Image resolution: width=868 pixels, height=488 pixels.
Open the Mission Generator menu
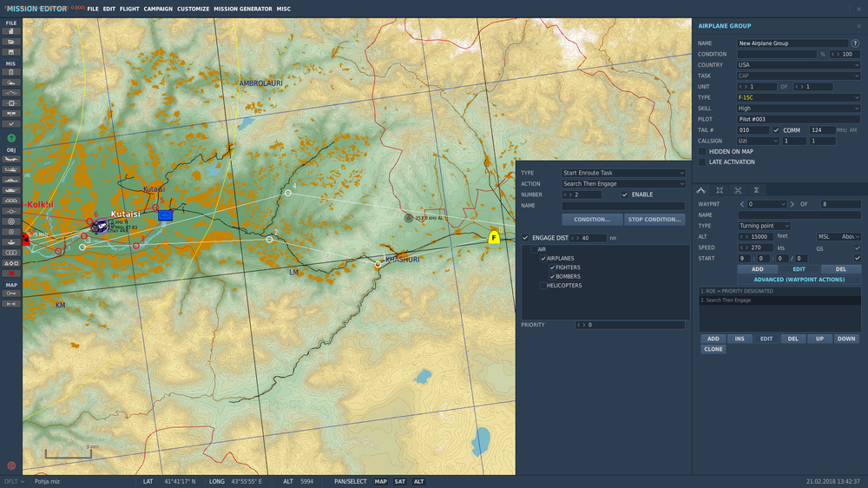pos(242,9)
